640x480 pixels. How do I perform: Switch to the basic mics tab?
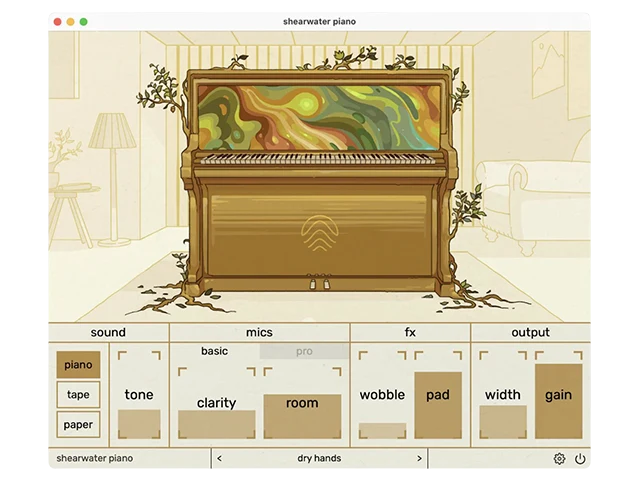pyautogui.click(x=215, y=351)
